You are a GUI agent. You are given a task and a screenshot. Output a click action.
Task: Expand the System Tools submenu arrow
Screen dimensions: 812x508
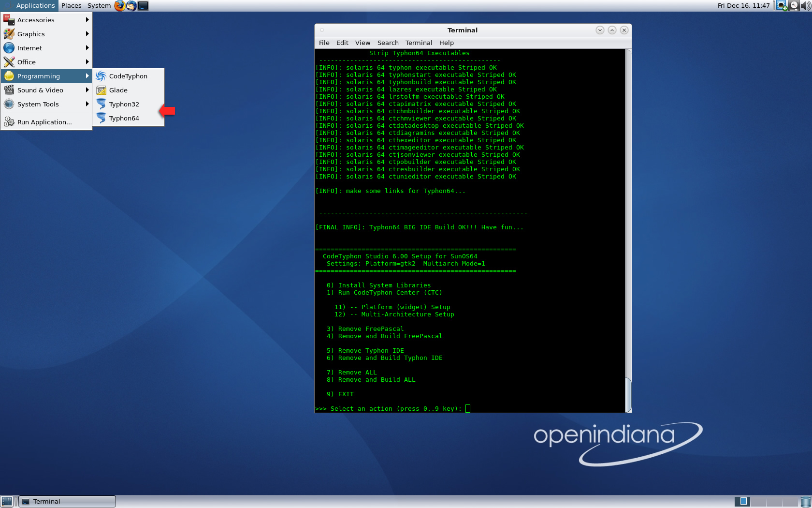pos(87,104)
